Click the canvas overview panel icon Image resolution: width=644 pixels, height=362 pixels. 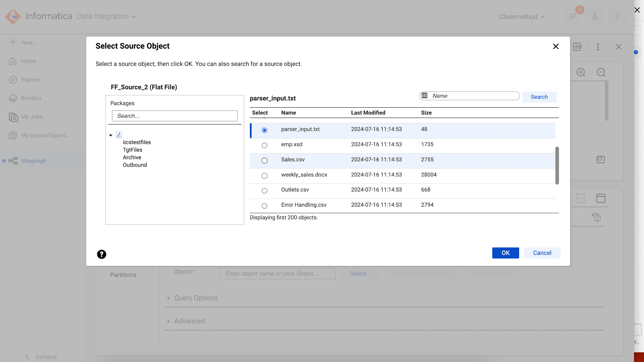[x=601, y=160]
